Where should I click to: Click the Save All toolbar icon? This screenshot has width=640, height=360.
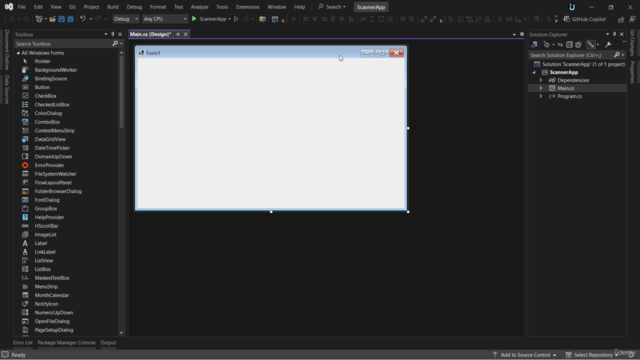click(x=70, y=19)
